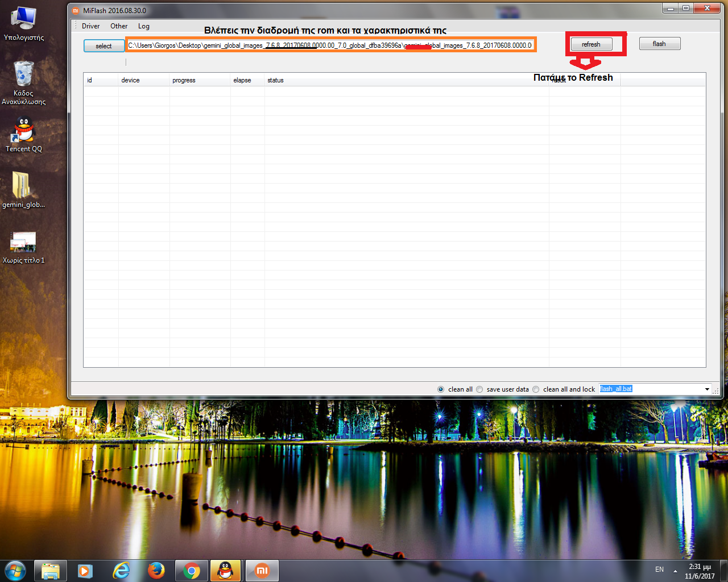Click the device column header

click(144, 80)
